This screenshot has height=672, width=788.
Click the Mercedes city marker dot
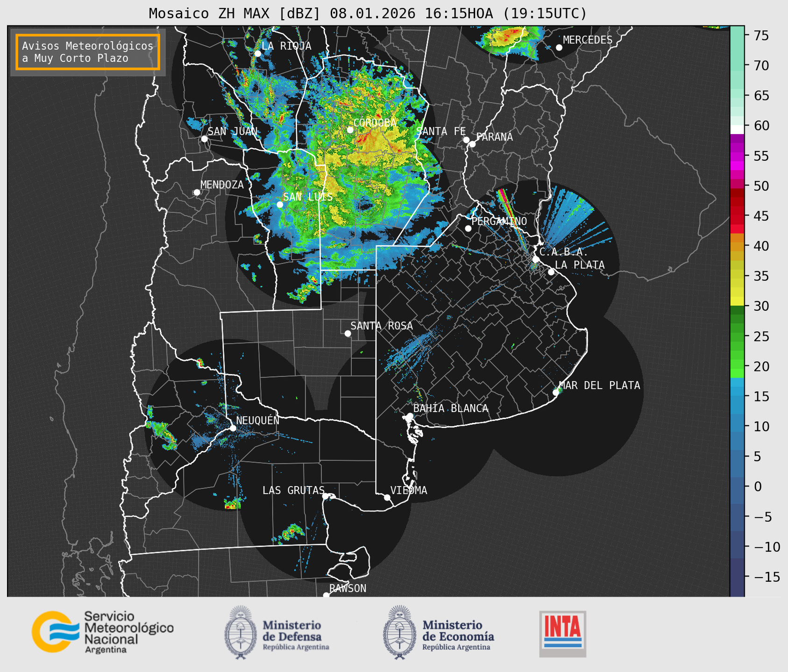(x=559, y=48)
